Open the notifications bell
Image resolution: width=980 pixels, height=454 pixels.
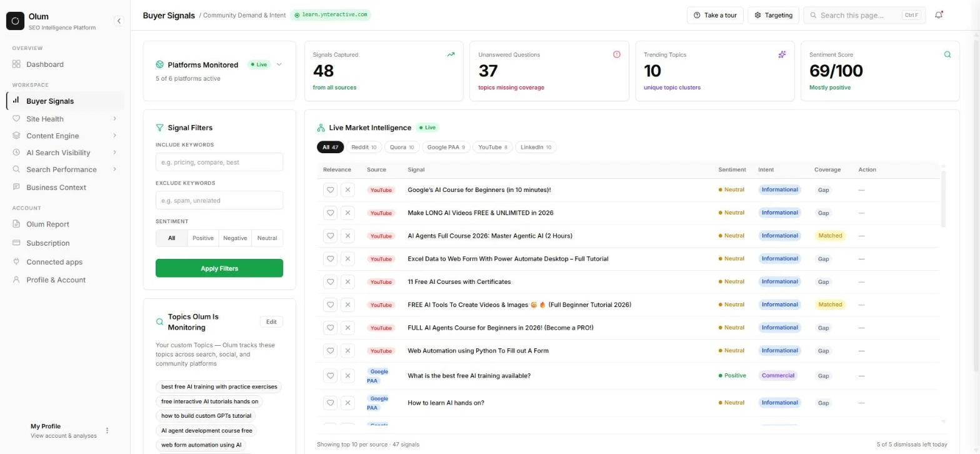click(x=939, y=15)
